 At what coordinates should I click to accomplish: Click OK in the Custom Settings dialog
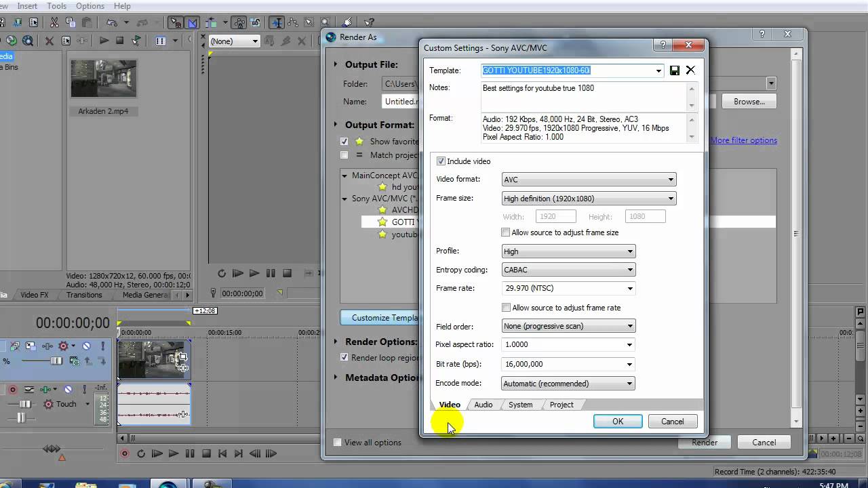pos(618,422)
